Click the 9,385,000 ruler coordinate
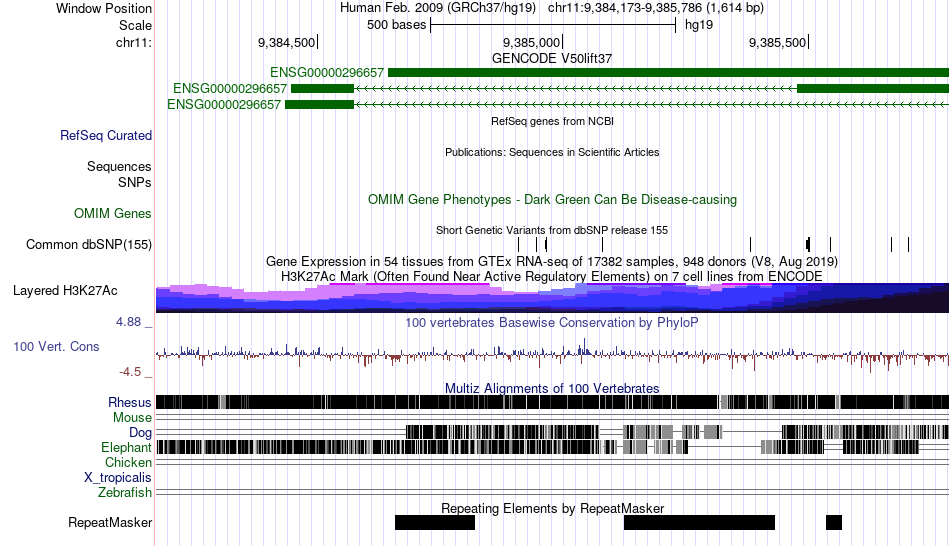 (531, 42)
